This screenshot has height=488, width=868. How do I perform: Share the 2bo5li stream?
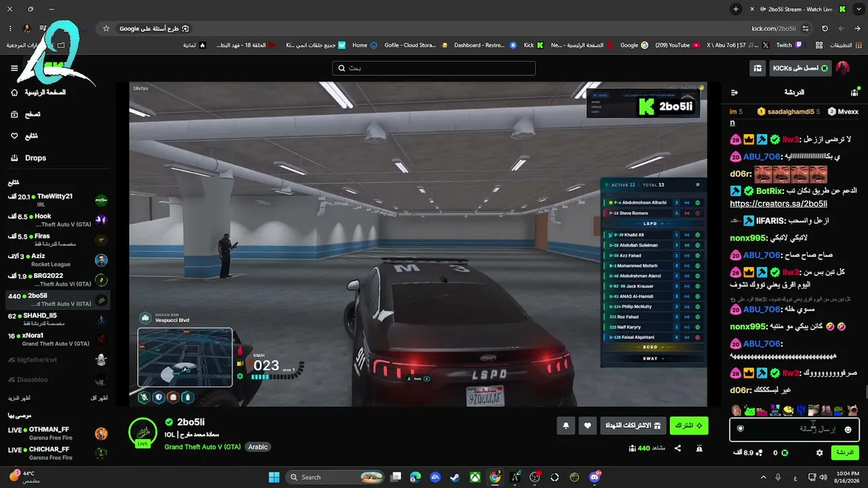[x=677, y=448]
